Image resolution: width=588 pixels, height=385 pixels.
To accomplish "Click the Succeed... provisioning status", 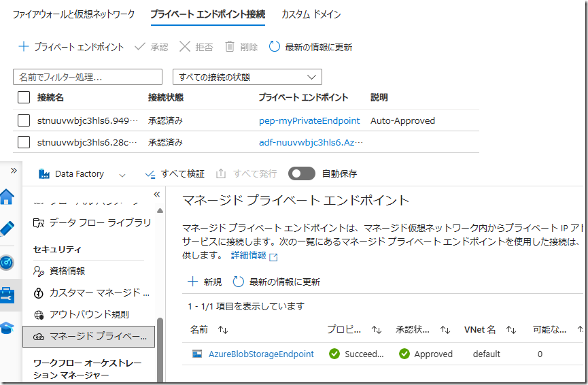I will pyautogui.click(x=356, y=354).
